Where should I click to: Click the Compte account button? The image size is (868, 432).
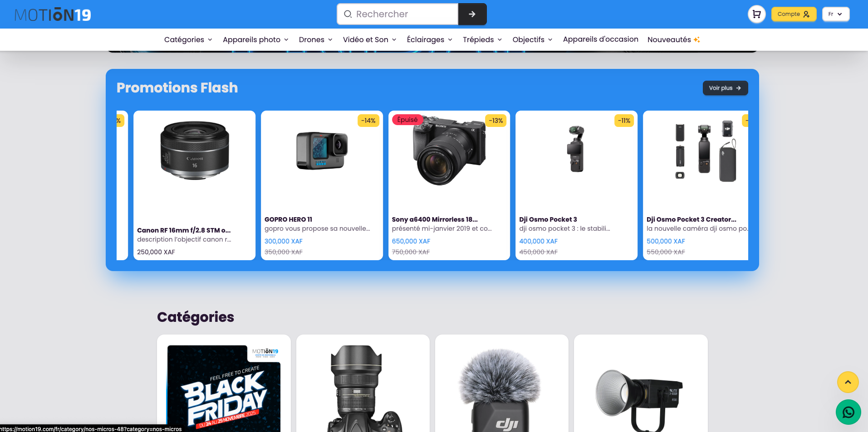(x=793, y=14)
